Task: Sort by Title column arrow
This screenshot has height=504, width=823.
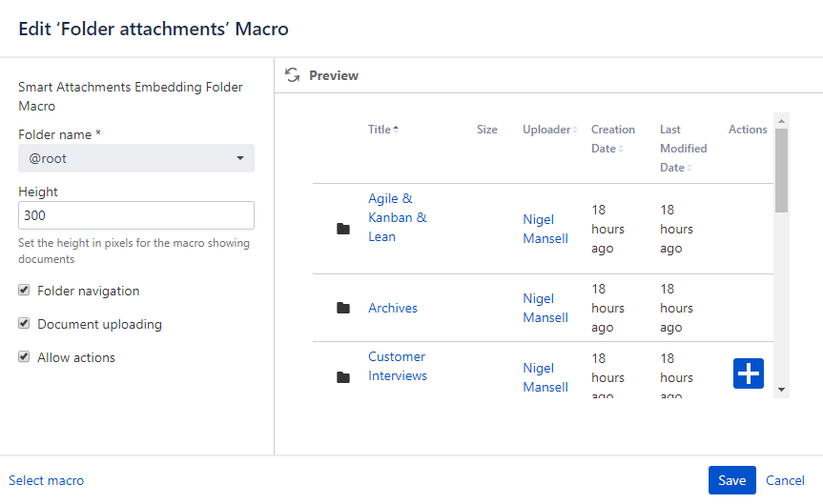Action: pyautogui.click(x=396, y=130)
